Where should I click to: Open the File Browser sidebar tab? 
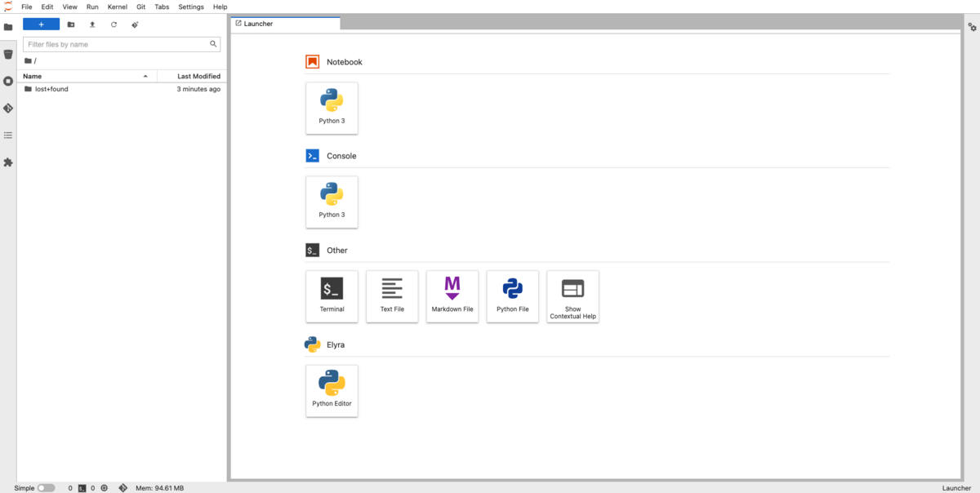point(8,27)
